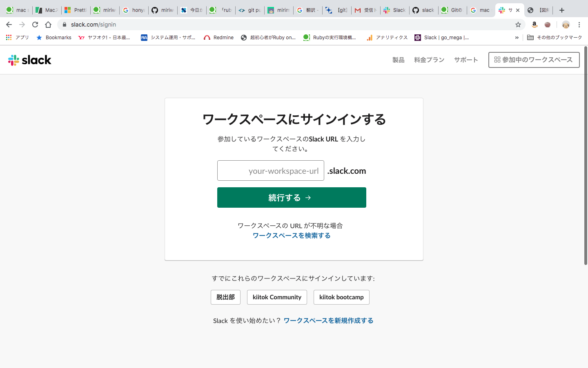Open the Cookpad 今日 bookmarked tab icon
588x368 pixels.
[185, 10]
